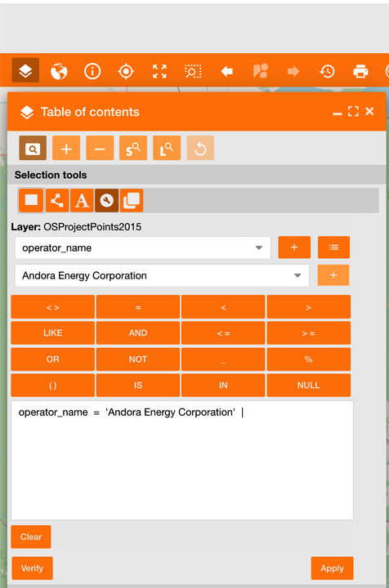Select the zoom to selection icon
The width and height of the screenshot is (389, 588).
[x=193, y=71]
